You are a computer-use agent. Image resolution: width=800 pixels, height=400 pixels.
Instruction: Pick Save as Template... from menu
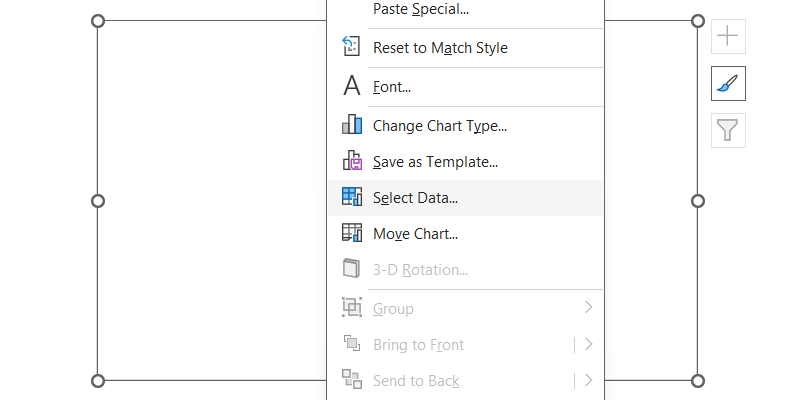tap(435, 162)
